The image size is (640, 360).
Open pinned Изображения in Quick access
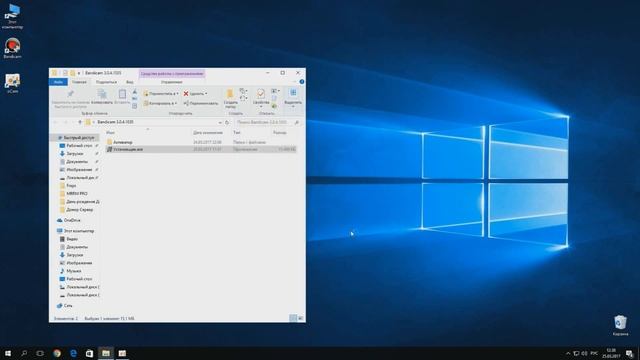[x=79, y=170]
